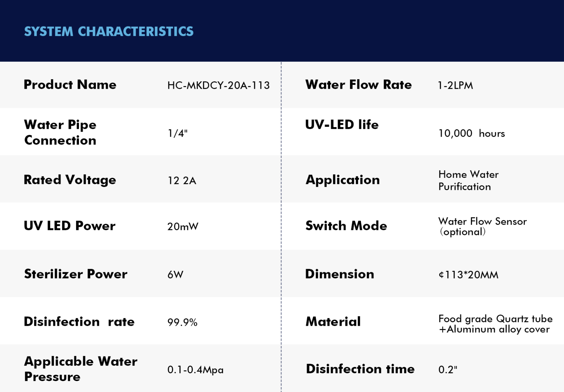
Task: Click the Applicable Water Pressure label
Action: coord(80,369)
